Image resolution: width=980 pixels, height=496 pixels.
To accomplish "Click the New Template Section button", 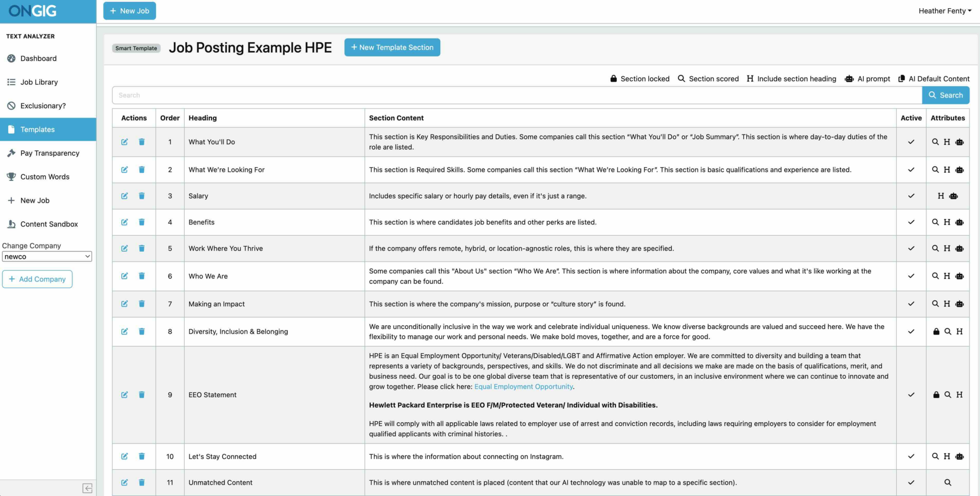I will click(x=392, y=47).
